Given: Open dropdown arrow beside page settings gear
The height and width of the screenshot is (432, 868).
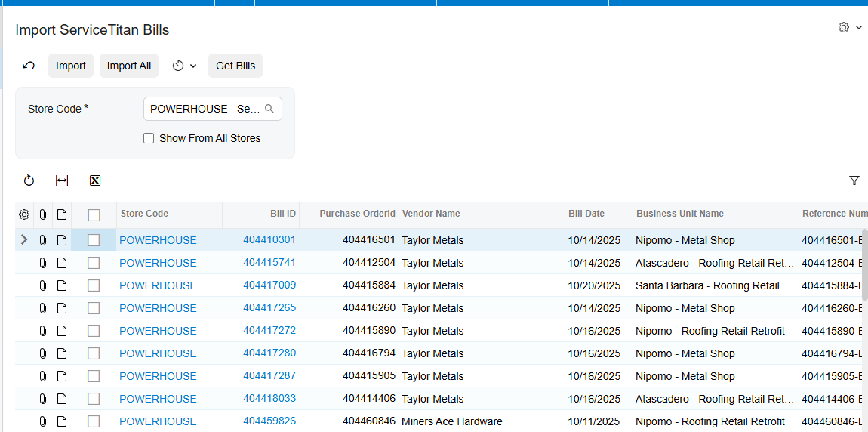Looking at the screenshot, I should click(859, 27).
